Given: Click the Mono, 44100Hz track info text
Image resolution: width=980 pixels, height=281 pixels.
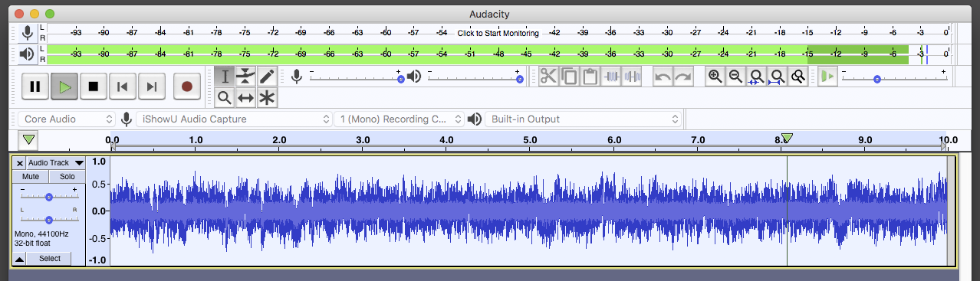Looking at the screenshot, I should pyautogui.click(x=41, y=234).
